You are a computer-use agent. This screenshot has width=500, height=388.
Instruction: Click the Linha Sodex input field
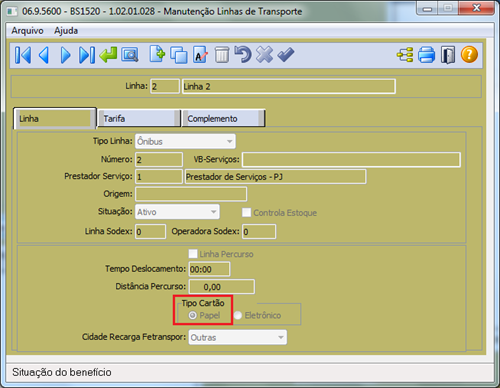150,232
